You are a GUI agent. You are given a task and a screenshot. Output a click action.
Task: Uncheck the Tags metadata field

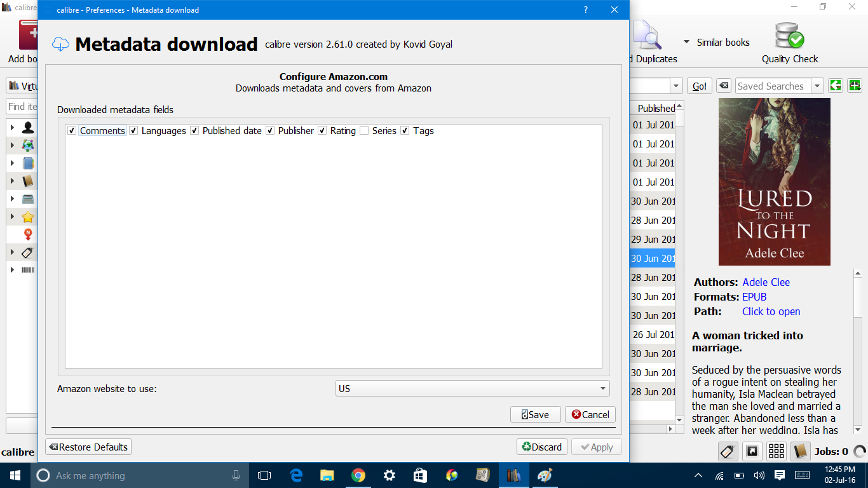405,131
